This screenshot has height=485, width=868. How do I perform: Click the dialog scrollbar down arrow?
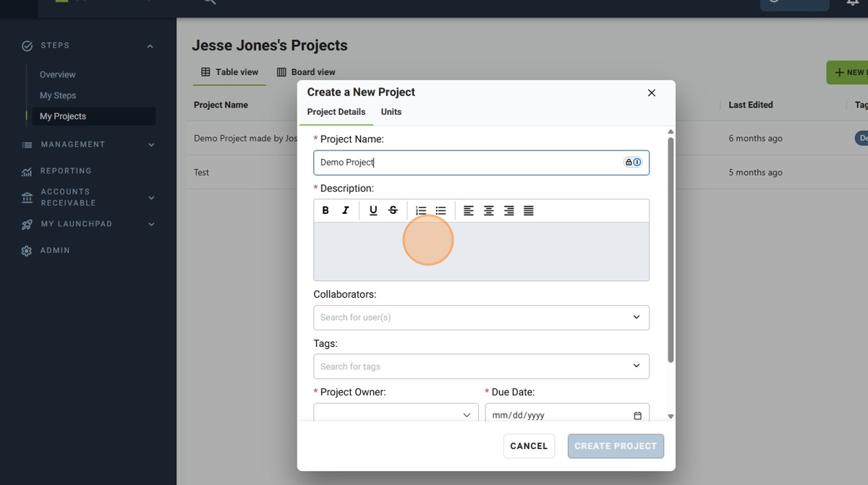click(671, 416)
